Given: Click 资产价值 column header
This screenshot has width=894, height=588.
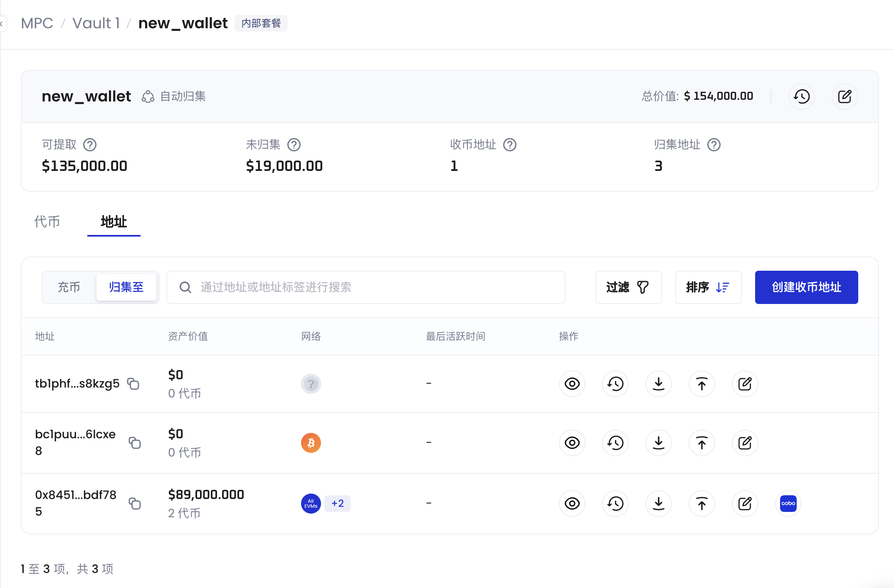Looking at the screenshot, I should click(x=188, y=336).
